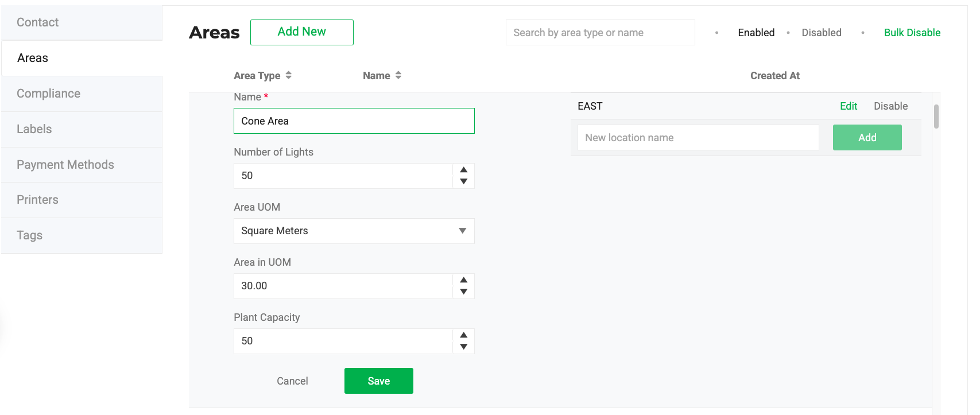The height and width of the screenshot is (415, 980).
Task: Increase Number of Lights with up arrow
Action: coord(463,170)
